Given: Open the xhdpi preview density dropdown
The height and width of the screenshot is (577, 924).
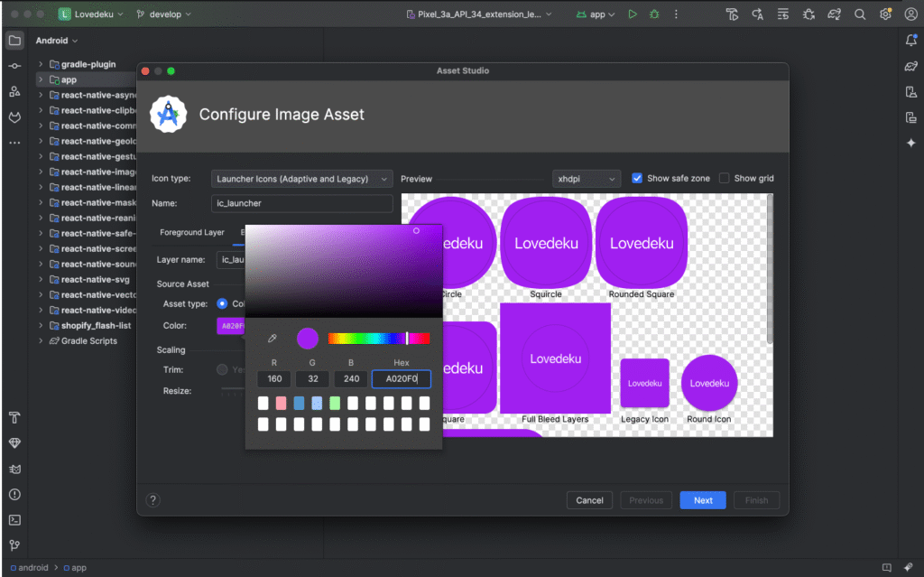Looking at the screenshot, I should [587, 179].
